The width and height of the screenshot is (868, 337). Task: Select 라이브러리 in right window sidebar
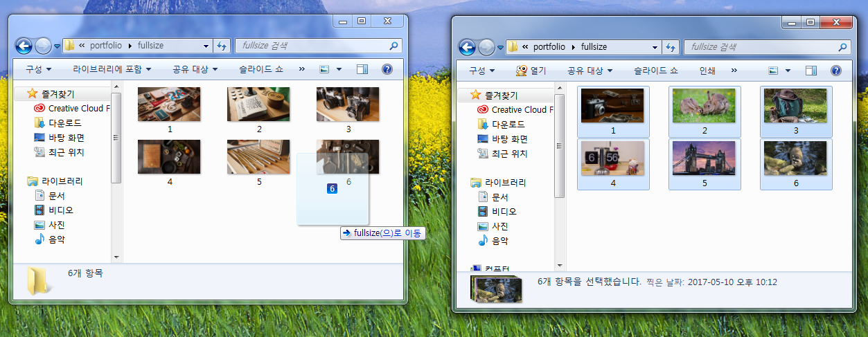coord(506,183)
